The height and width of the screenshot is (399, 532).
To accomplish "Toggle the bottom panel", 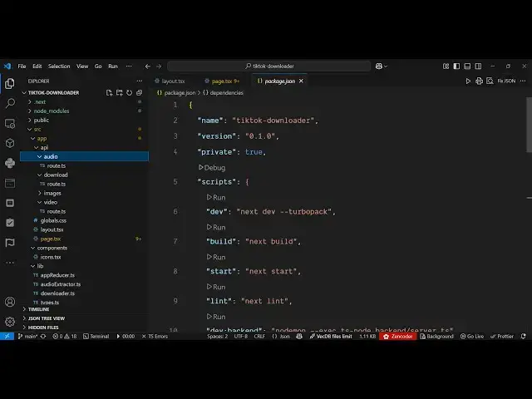I will coord(467,66).
